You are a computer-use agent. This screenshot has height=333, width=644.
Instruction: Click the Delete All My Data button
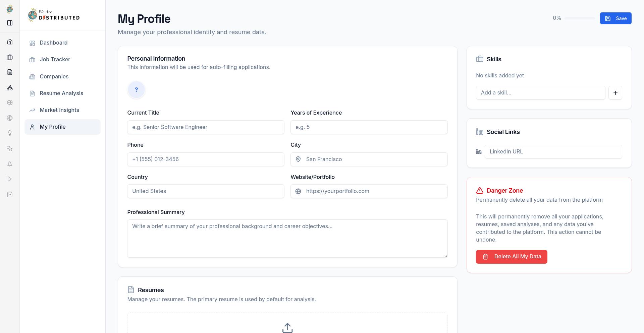tap(512, 257)
